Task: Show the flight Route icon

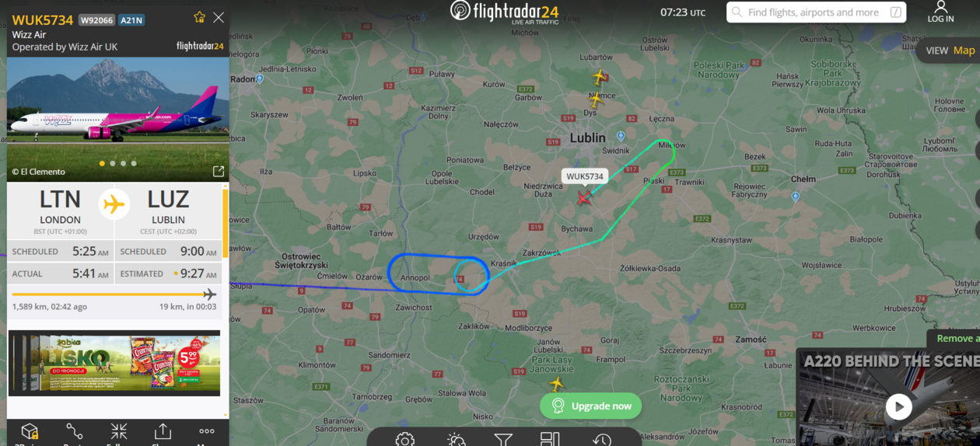Action: pos(75,433)
